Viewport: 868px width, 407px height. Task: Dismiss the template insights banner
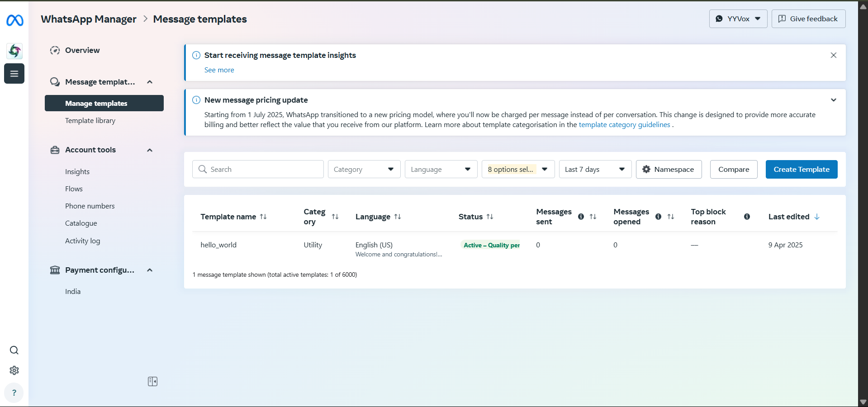click(833, 55)
